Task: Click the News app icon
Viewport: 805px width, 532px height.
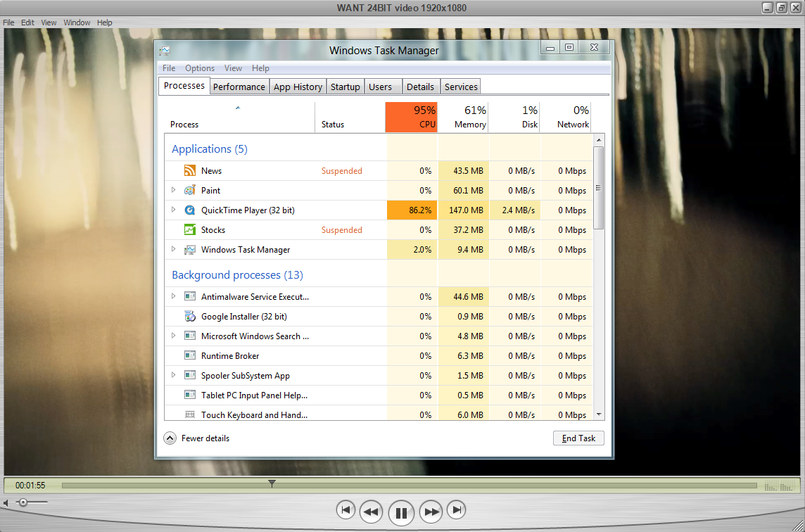Action: [190, 170]
